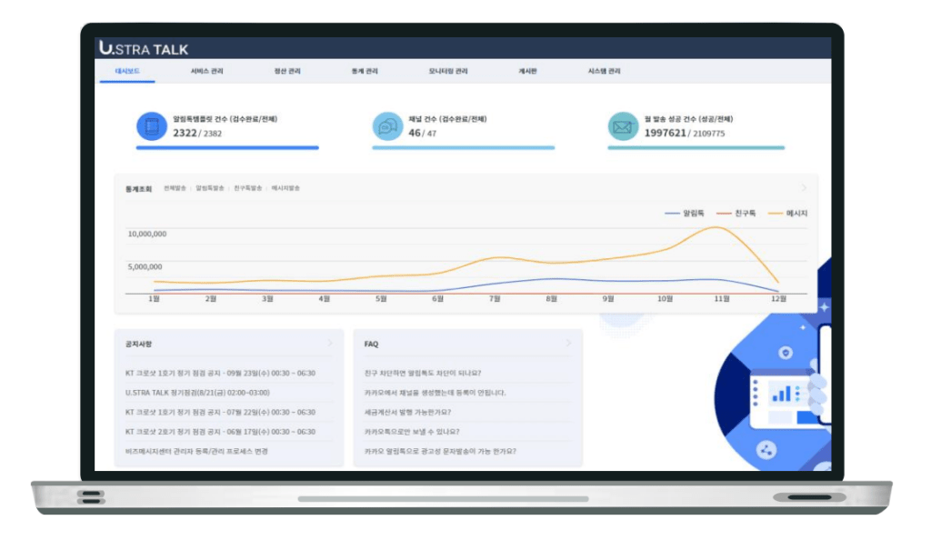
Task: Expand the 공지사항 panel chevron arrow
Action: tap(330, 343)
